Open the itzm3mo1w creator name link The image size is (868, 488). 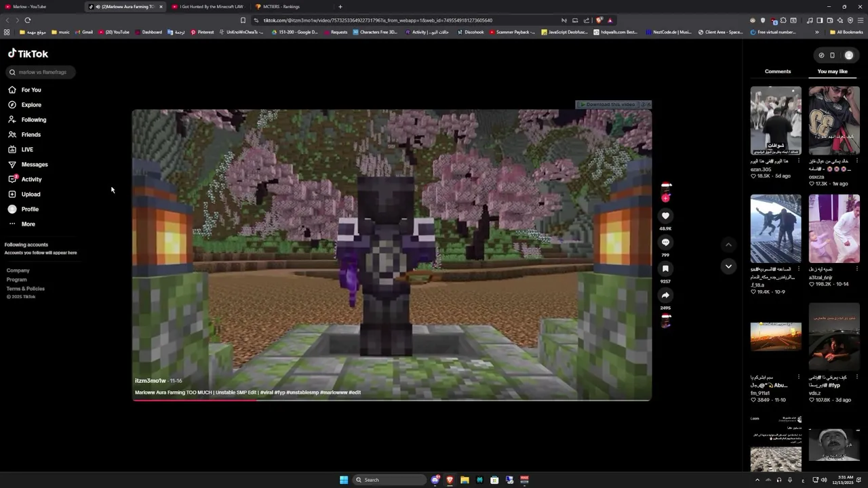click(x=150, y=381)
